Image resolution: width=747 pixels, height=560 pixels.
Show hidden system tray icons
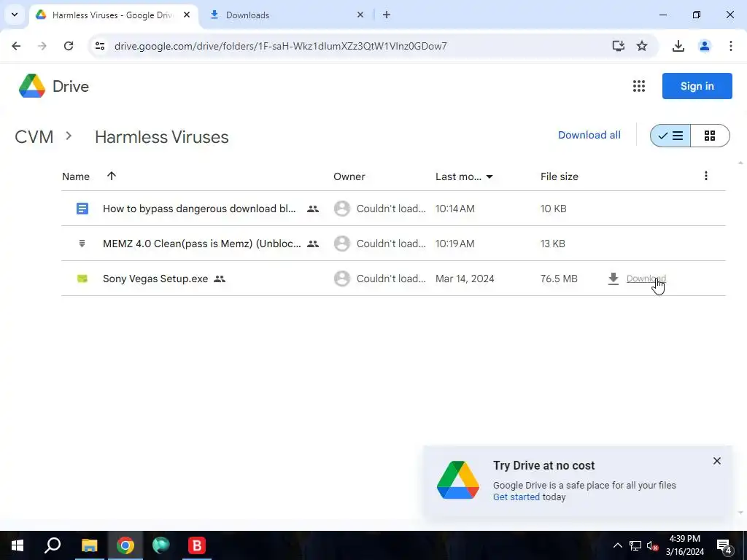pos(617,545)
